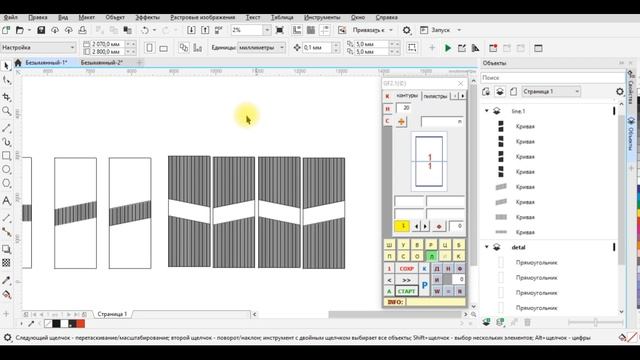Run macro with green play icon
Viewport: 640px width, 360px height.
pos(448,48)
